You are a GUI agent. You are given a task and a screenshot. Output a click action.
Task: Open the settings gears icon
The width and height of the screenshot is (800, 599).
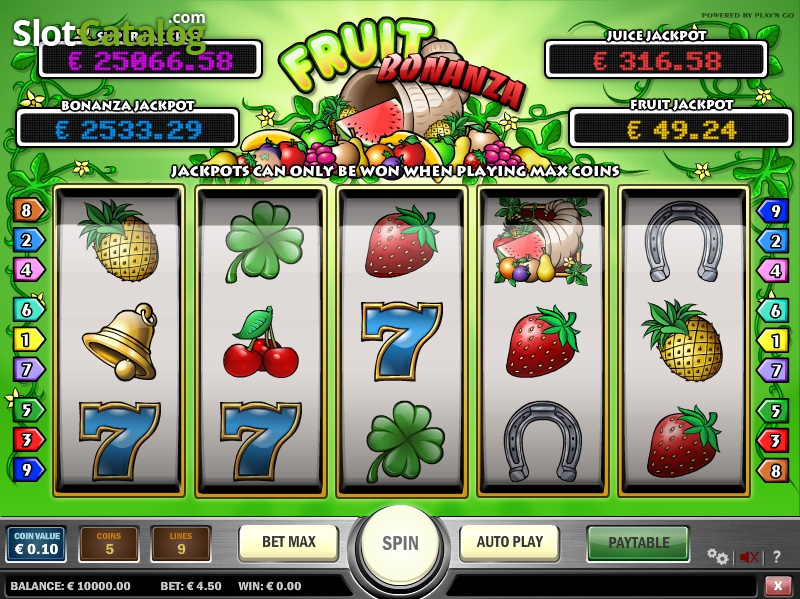tap(717, 557)
